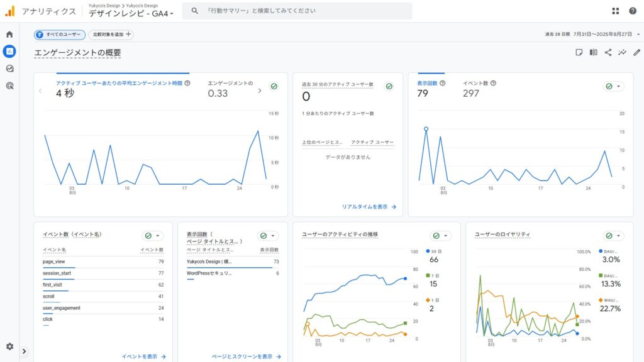
Task: Click the help icon next to 表示回数
Action: [x=442, y=84]
